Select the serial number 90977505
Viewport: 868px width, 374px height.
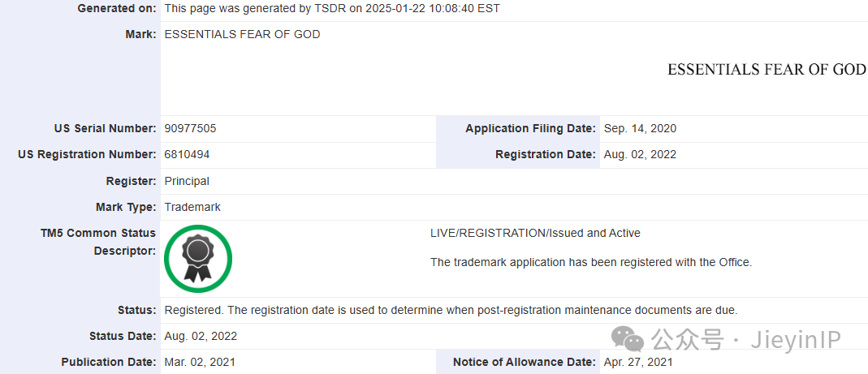pyautogui.click(x=191, y=128)
